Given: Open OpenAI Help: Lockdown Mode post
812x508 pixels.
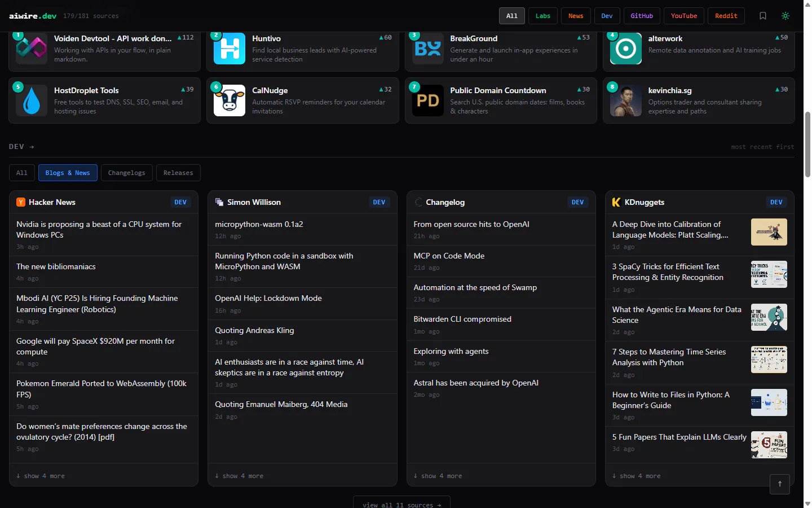Looking at the screenshot, I should point(268,298).
